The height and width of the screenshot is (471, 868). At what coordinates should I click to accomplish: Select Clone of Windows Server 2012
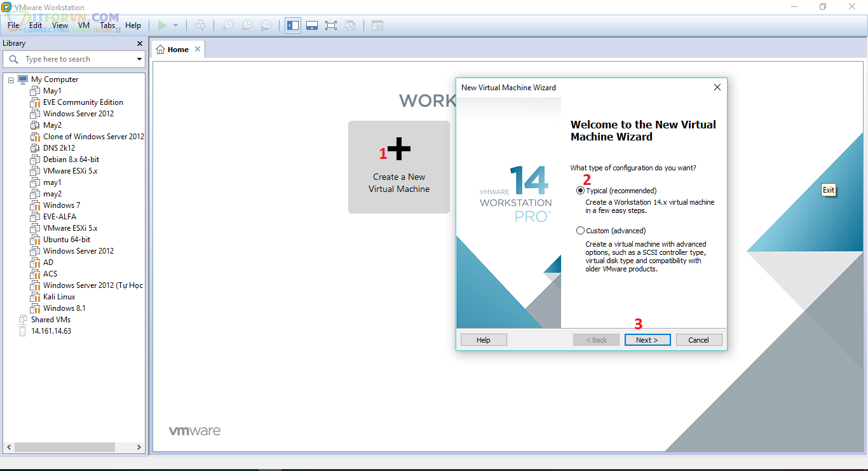pos(93,137)
